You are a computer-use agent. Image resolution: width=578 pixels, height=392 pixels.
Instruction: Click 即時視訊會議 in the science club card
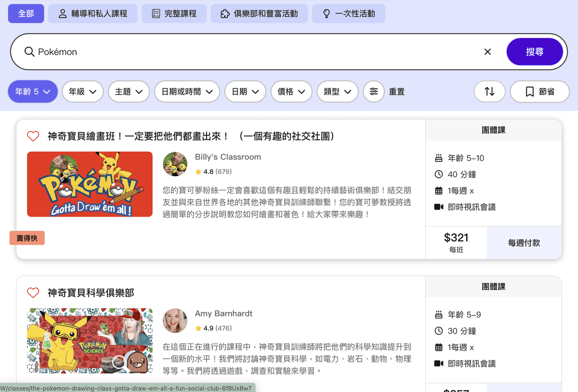[472, 364]
